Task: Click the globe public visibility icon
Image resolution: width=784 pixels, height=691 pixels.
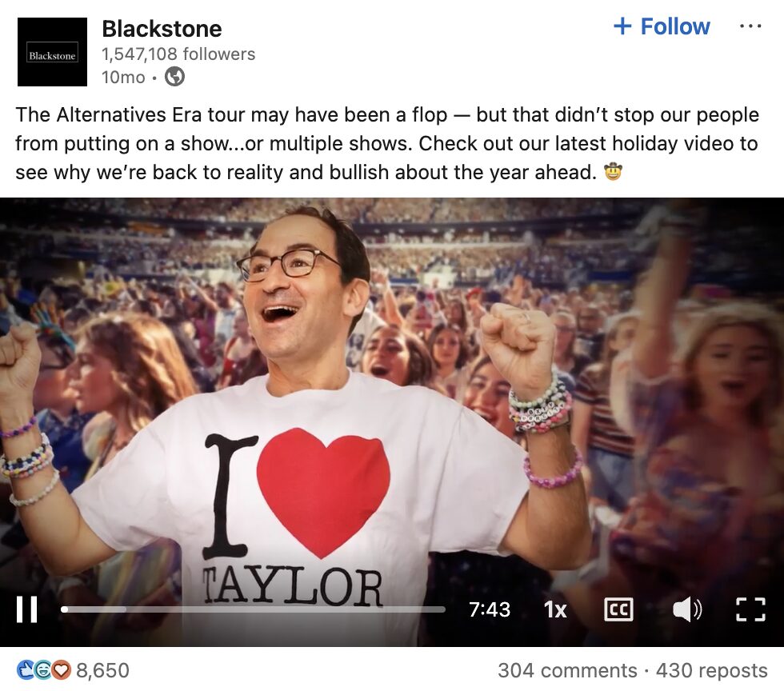Action: tap(175, 77)
